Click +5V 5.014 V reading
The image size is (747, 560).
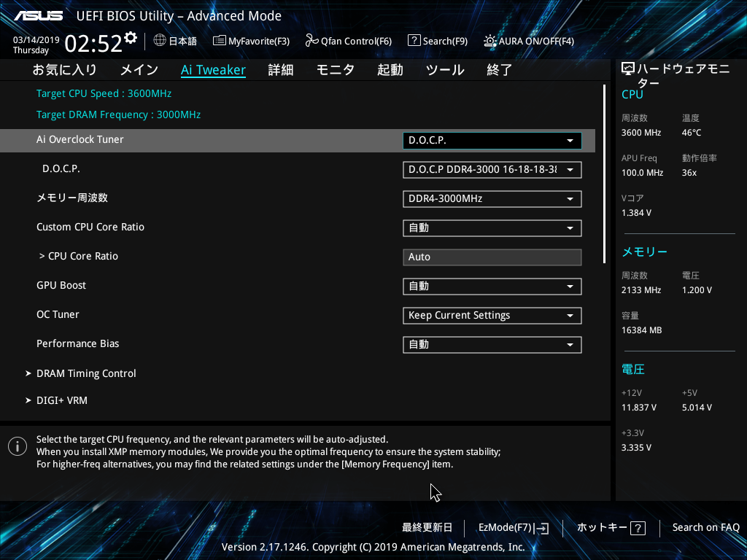tap(697, 408)
